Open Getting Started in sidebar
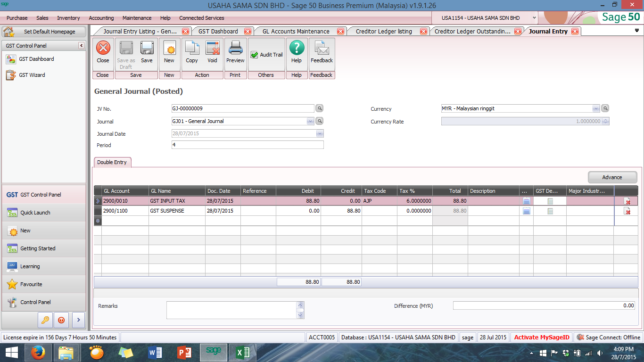The image size is (644, 362). 44,248
